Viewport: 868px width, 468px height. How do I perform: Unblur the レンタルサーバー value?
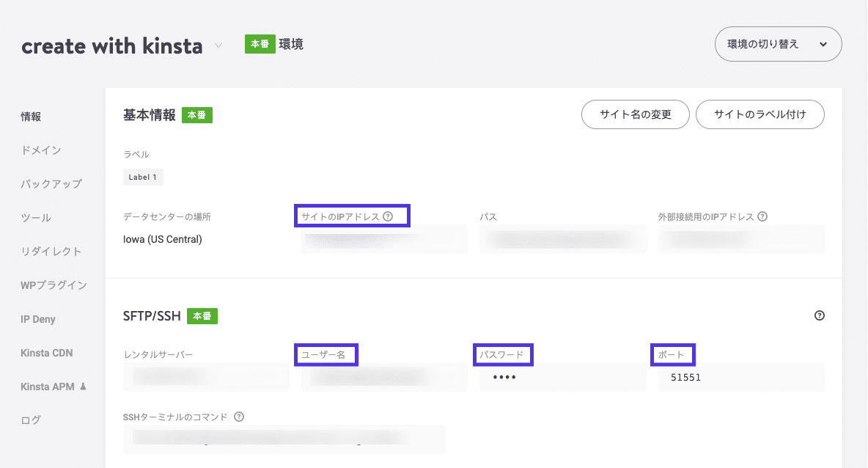206,377
